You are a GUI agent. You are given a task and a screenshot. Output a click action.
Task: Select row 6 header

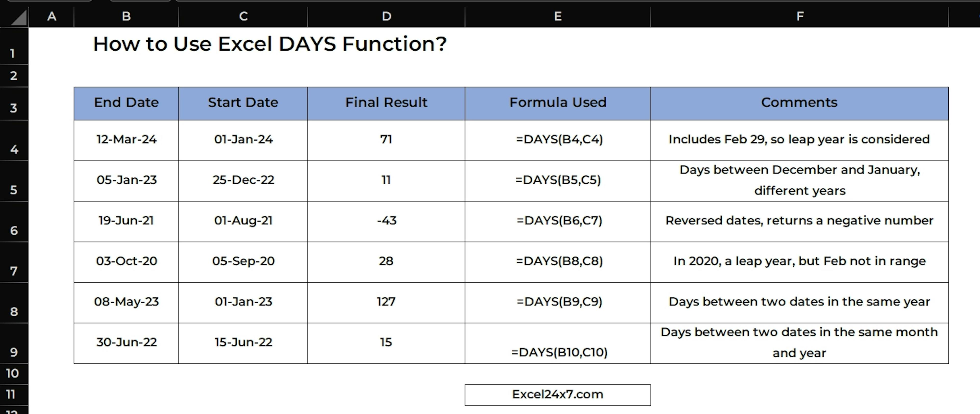pyautogui.click(x=14, y=231)
